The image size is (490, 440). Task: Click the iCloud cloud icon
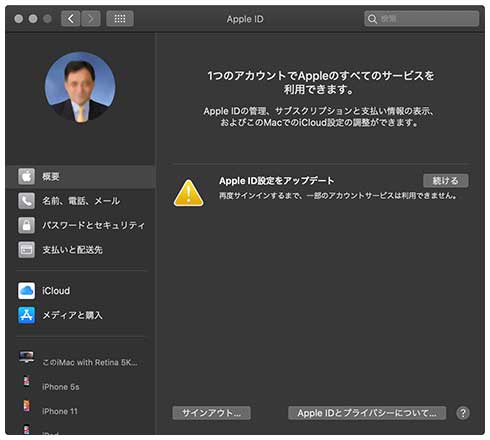tap(26, 291)
